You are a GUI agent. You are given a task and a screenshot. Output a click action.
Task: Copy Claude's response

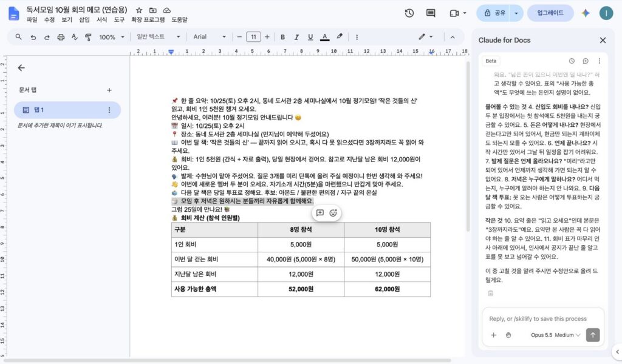[491, 294]
